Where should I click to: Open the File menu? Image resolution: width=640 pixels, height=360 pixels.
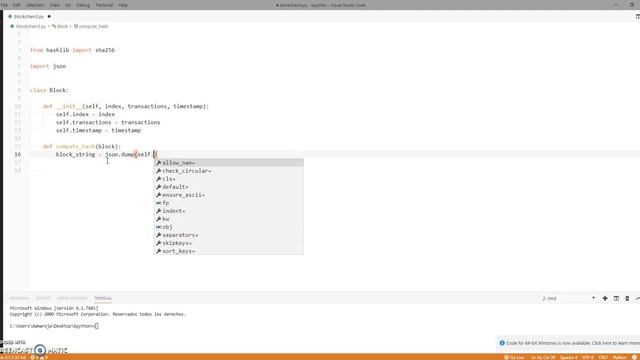[x=4, y=5]
